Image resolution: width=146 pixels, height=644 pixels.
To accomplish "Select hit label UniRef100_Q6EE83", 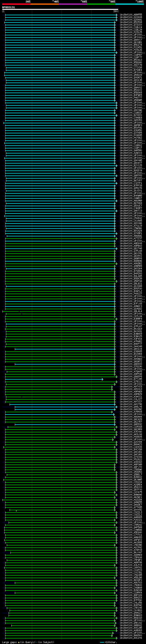I will point(131,364).
